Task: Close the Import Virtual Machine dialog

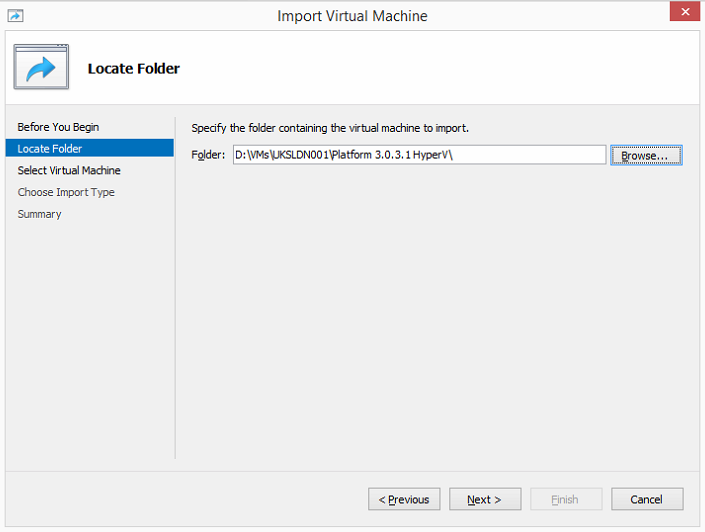Action: pos(685,14)
